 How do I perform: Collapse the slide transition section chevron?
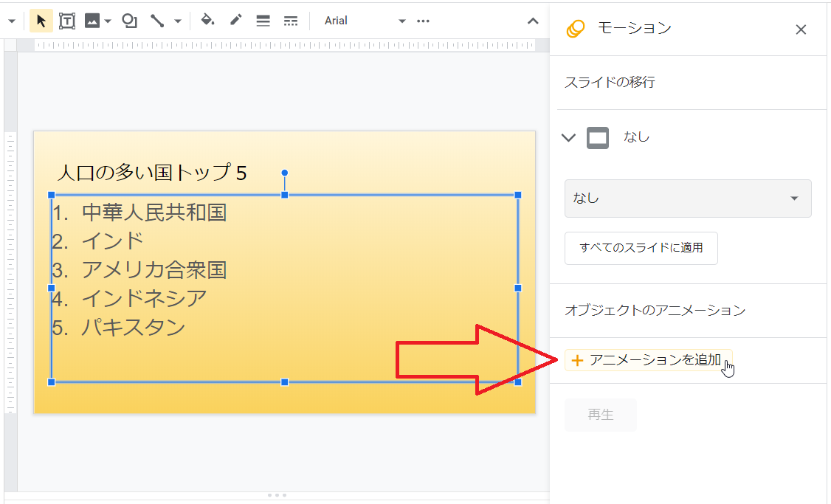pos(569,138)
